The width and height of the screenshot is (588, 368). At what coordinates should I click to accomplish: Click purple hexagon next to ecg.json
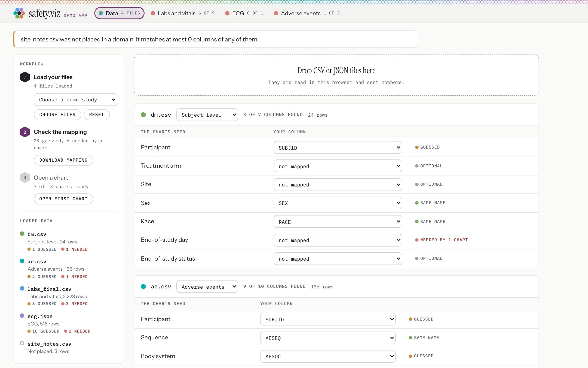coord(22,316)
